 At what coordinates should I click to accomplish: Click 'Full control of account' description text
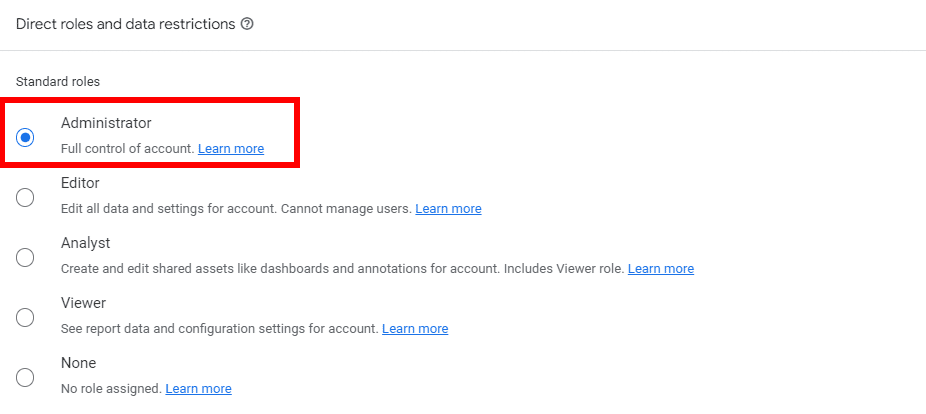click(127, 149)
